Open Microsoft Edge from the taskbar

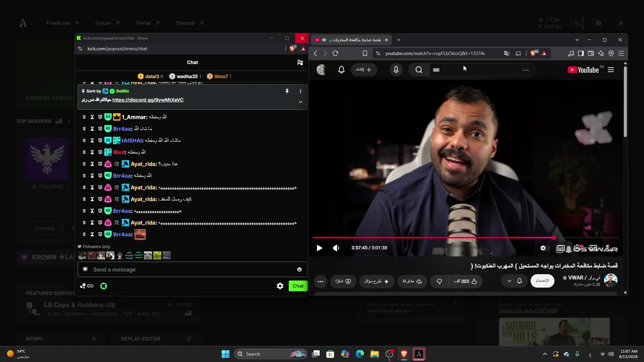coord(360,354)
